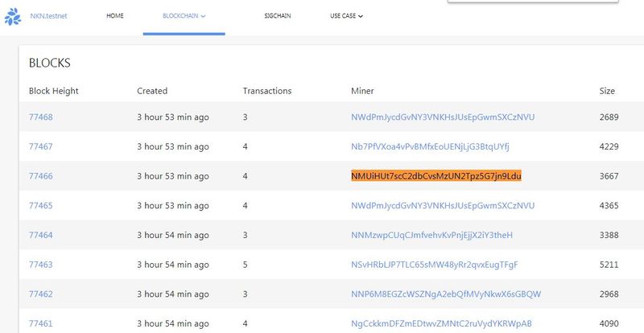The height and width of the screenshot is (333, 644).
Task: Open miner address starting with Nb7PfVXoa4v
Action: click(x=430, y=146)
